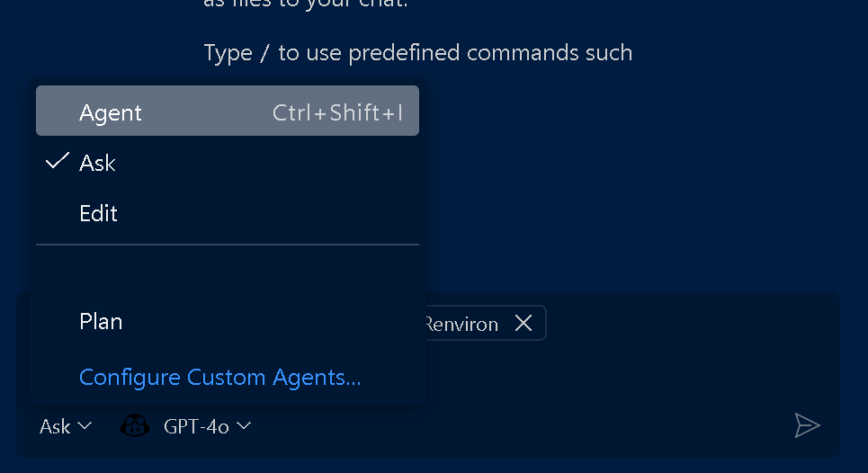This screenshot has width=868, height=473.
Task: Click the chevron arrow beside Ask
Action: [x=85, y=425]
